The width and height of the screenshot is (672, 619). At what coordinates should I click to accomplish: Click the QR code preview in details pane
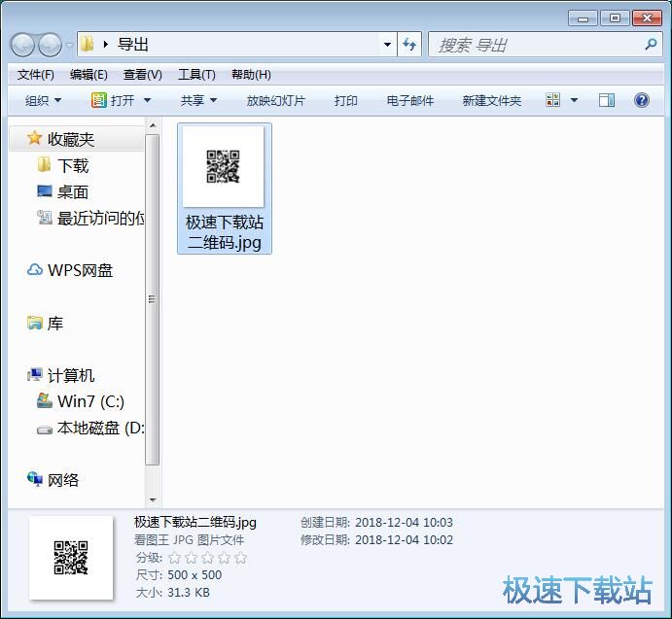point(71,558)
